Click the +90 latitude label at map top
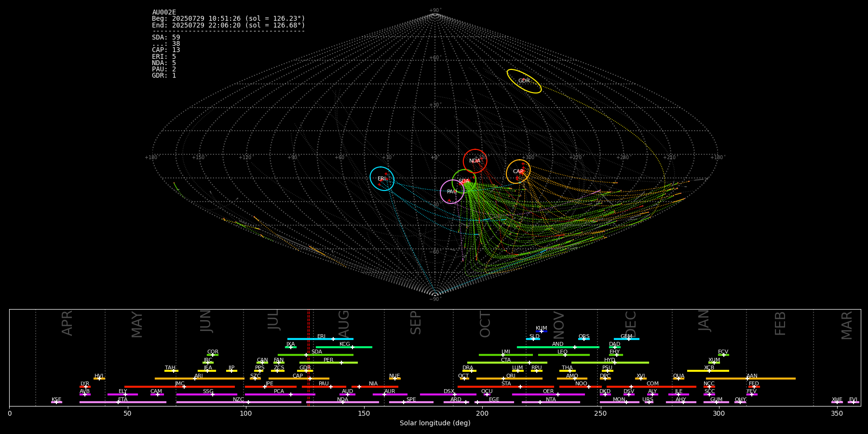The width and height of the screenshot is (868, 434). click(x=435, y=11)
